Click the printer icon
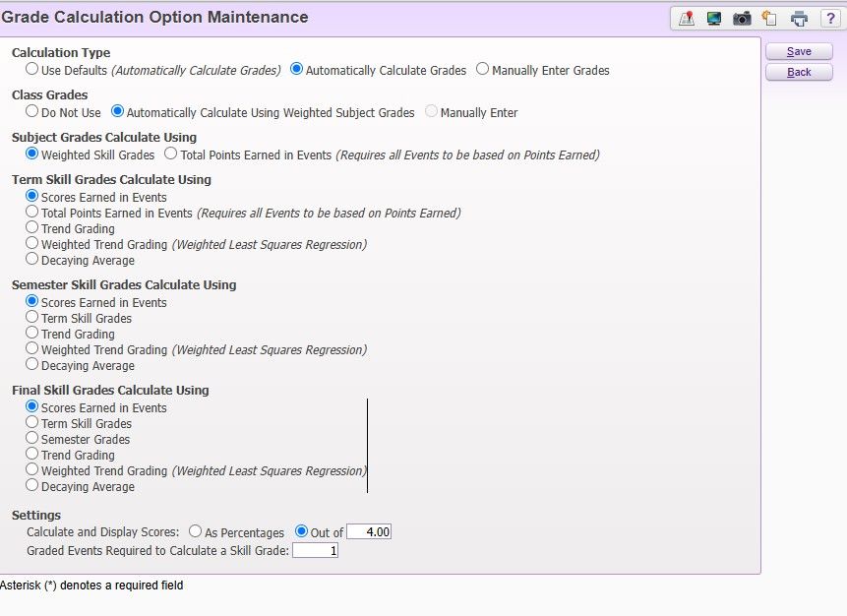 [800, 19]
